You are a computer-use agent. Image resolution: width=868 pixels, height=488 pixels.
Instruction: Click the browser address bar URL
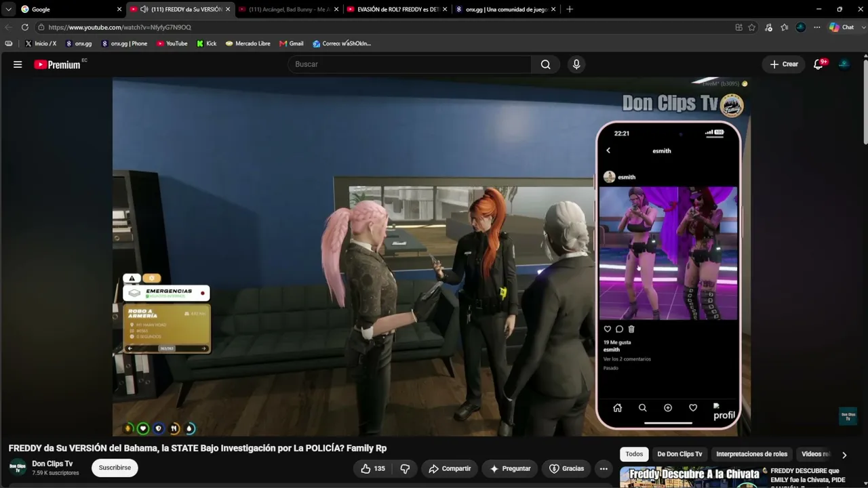coord(119,27)
